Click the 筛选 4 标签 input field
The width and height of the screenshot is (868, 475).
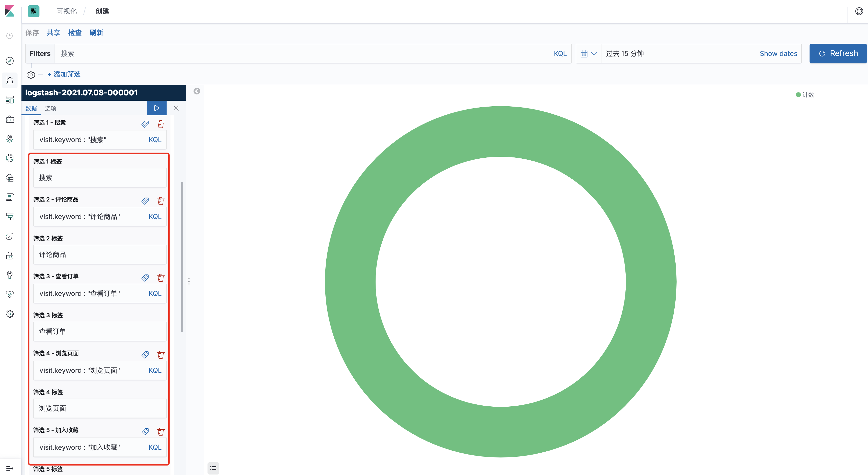coord(100,408)
